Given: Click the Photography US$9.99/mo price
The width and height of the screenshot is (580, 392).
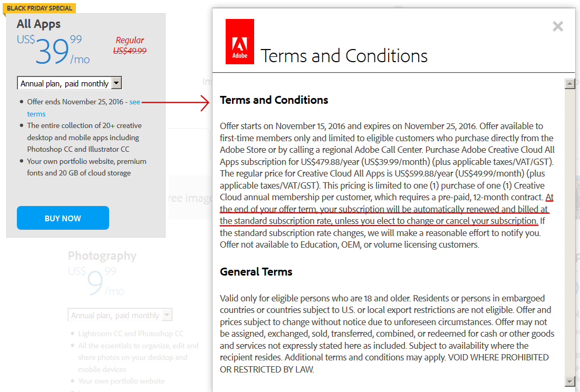Looking at the screenshot, I should click(x=96, y=281).
